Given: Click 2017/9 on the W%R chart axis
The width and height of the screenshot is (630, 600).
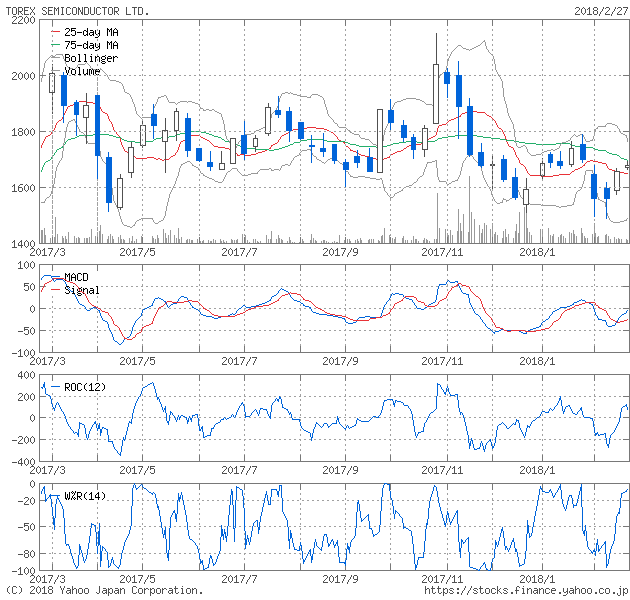Looking at the screenshot, I should (341, 578).
